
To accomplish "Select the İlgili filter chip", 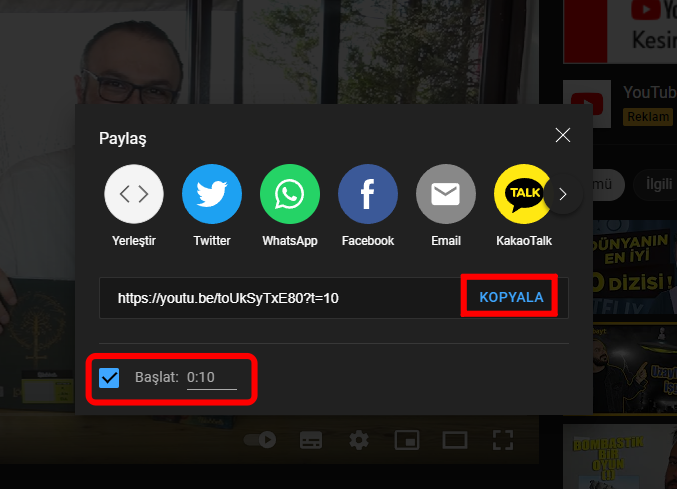I will pyautogui.click(x=656, y=184).
